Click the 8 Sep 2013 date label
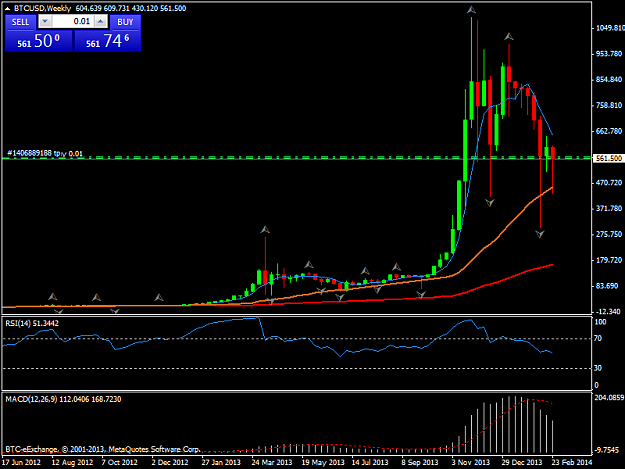 (x=420, y=462)
